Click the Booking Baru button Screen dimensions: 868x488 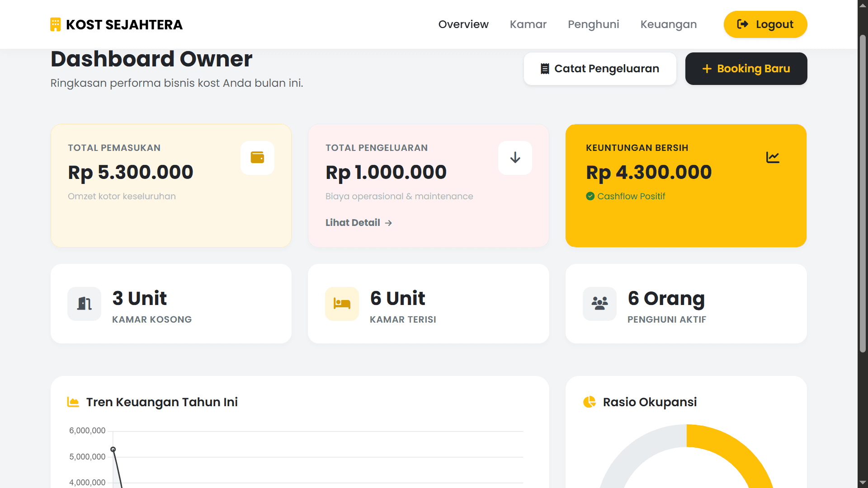tap(746, 68)
